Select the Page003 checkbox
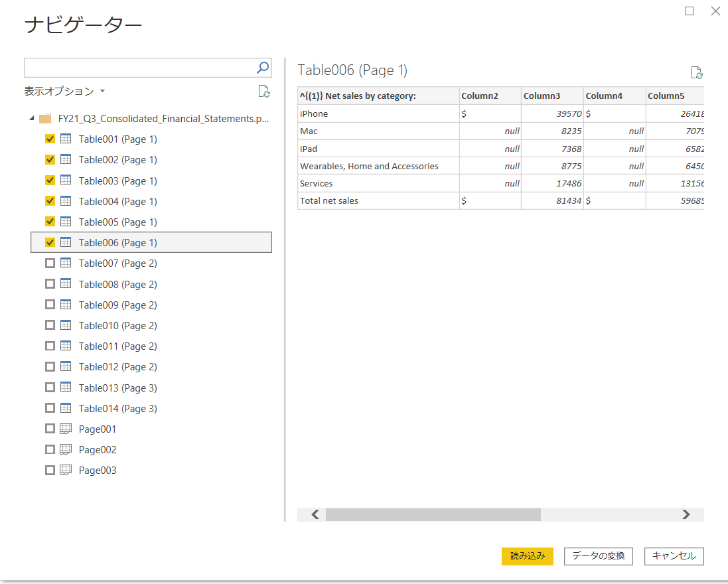728x584 pixels. point(50,471)
